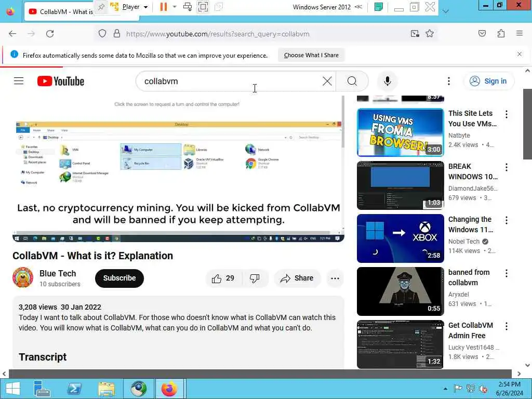Send Ctrl+Alt+Del to the VM
Image resolution: width=532 pixels, height=399 pixels.
point(187,7)
